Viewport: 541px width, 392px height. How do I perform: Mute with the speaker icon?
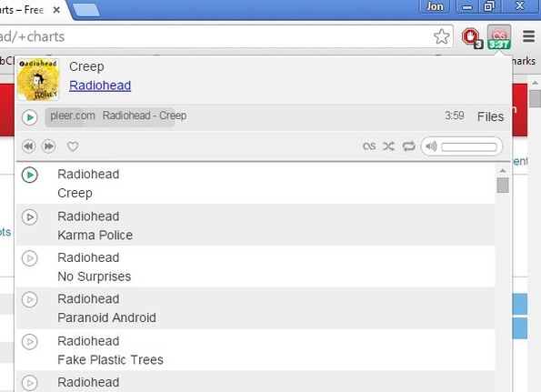tap(431, 146)
